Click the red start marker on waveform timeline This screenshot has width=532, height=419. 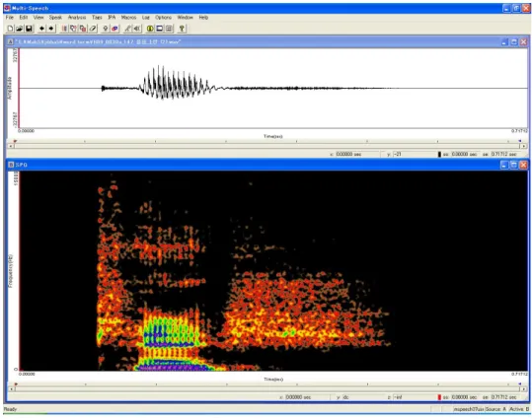point(15,141)
